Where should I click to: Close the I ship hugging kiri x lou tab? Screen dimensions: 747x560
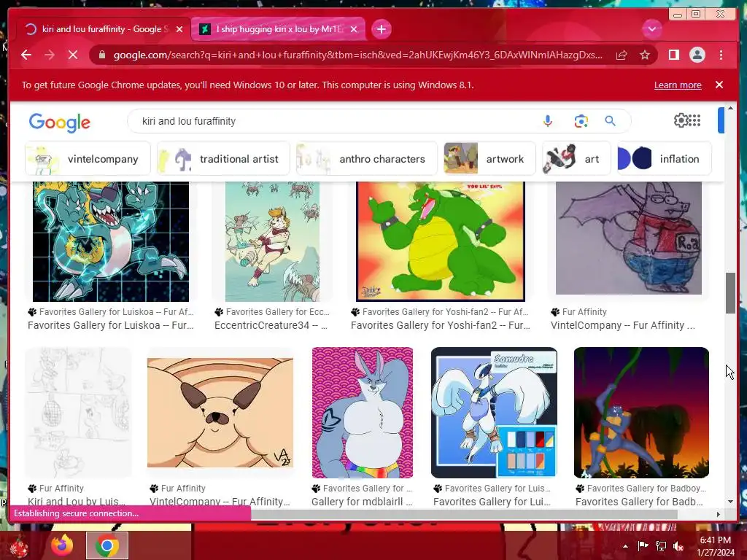coord(354,29)
